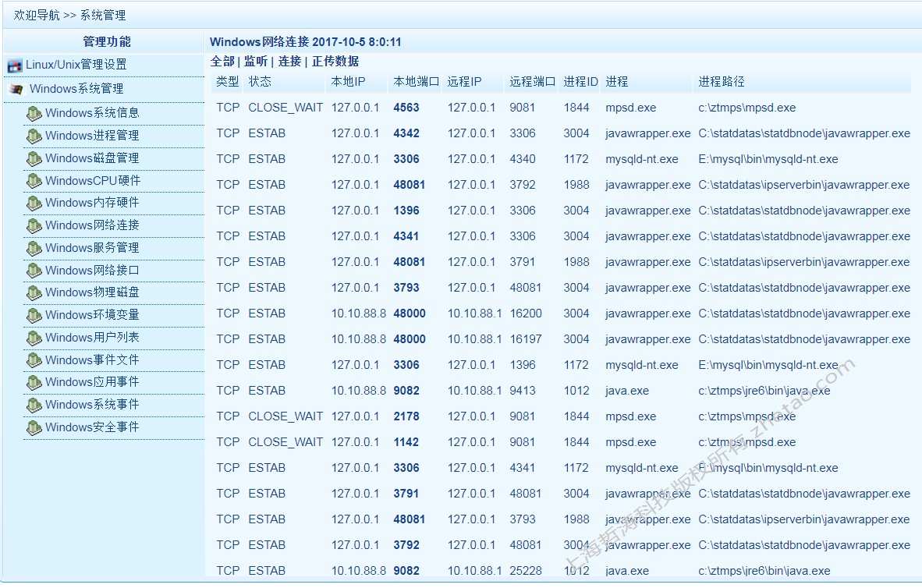Click c:\ztmps\jre6\bin\java.exe path for port 9413
The height and width of the screenshot is (588, 922).
click(x=764, y=391)
